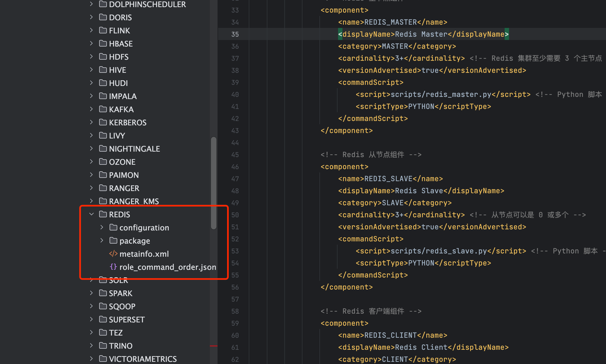Click scripts/redis_master.py script line

coord(443,94)
